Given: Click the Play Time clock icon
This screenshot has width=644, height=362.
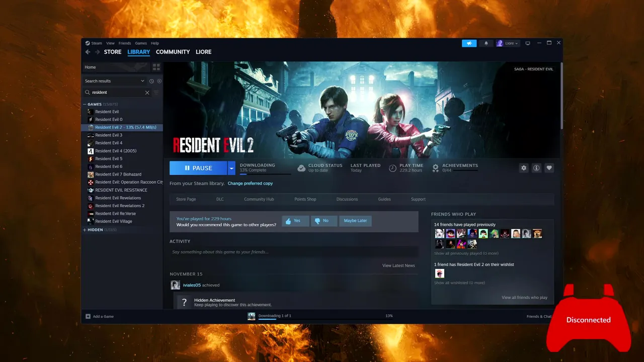Looking at the screenshot, I should (x=392, y=168).
